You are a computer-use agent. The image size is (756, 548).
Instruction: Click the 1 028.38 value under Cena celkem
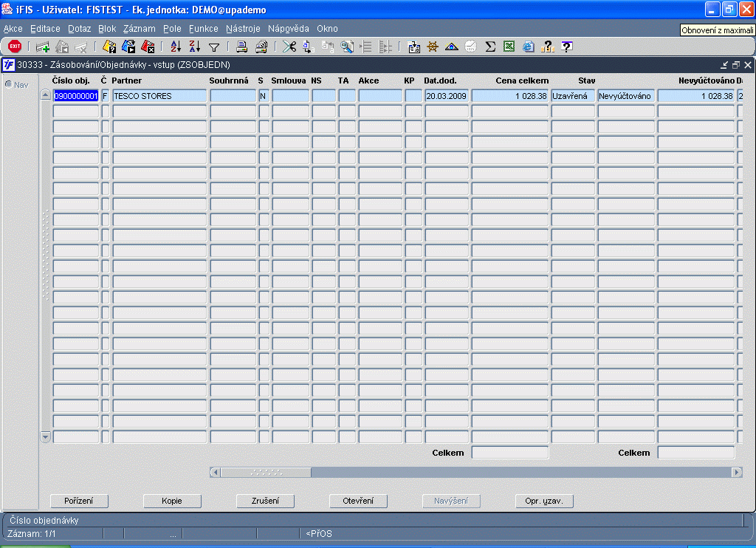tap(509, 96)
